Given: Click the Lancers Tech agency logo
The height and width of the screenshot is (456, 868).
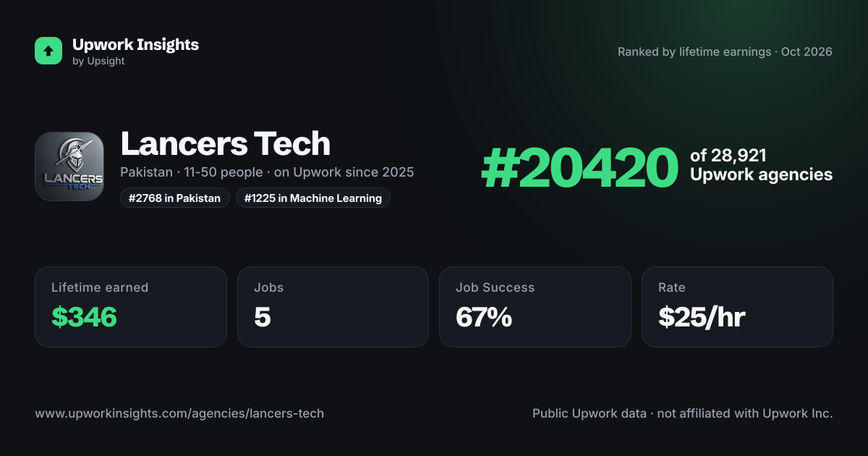Looking at the screenshot, I should (69, 166).
